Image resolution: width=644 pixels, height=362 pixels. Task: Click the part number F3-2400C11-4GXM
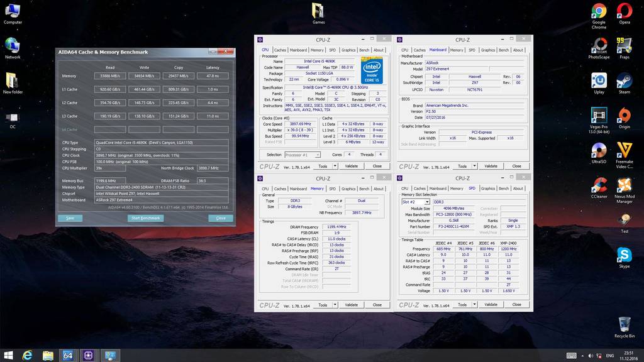(x=453, y=226)
